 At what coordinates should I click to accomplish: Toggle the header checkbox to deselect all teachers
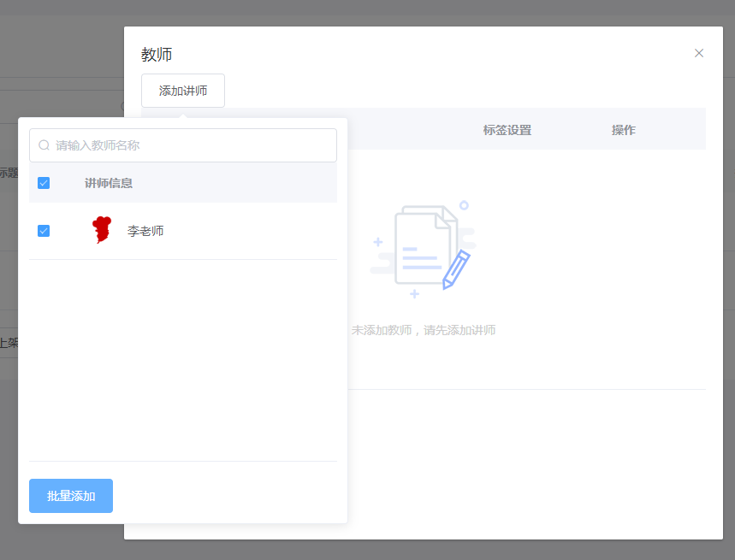coord(43,182)
